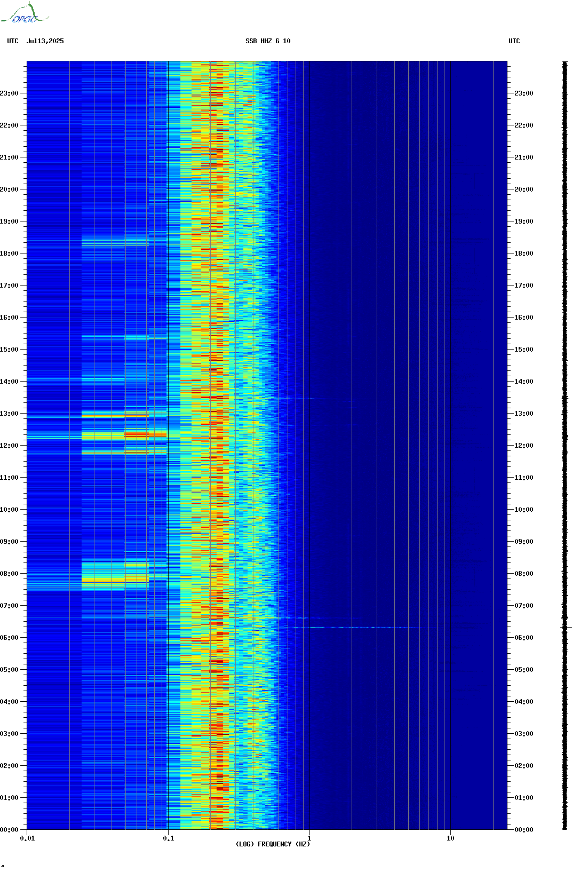Click 09:00 on the right time axis
The height and width of the screenshot is (872, 588).
(524, 542)
